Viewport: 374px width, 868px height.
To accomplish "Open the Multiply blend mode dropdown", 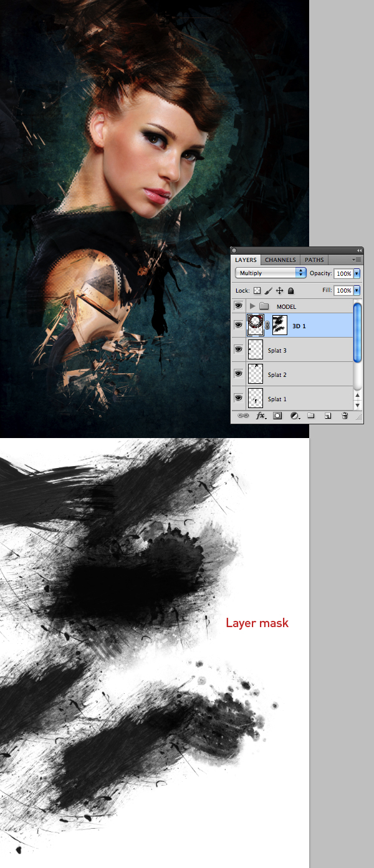I will (x=271, y=273).
